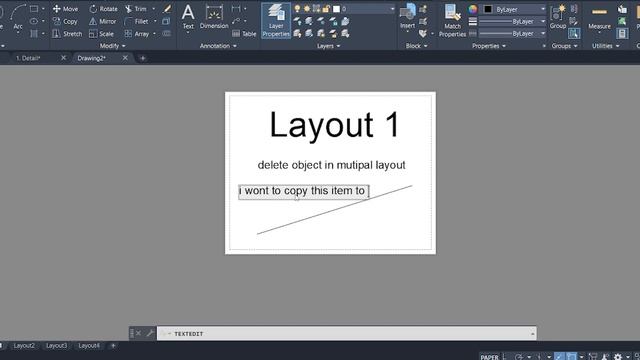
Task: Expand the Layers panel
Action: coord(329,46)
